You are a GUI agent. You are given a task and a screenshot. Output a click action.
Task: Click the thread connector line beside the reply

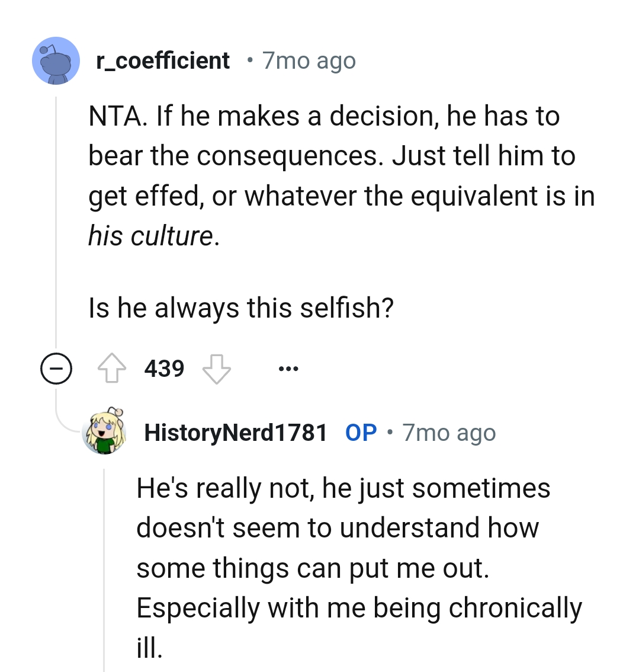point(105,563)
